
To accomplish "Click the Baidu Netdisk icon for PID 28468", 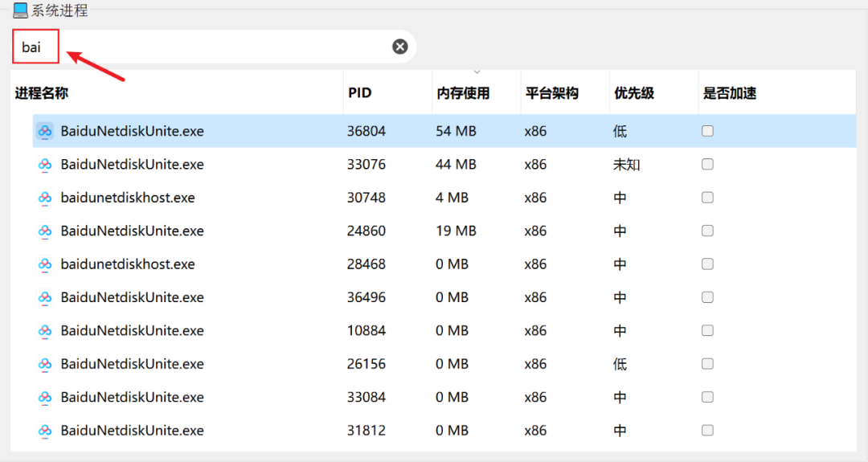I will [45, 264].
